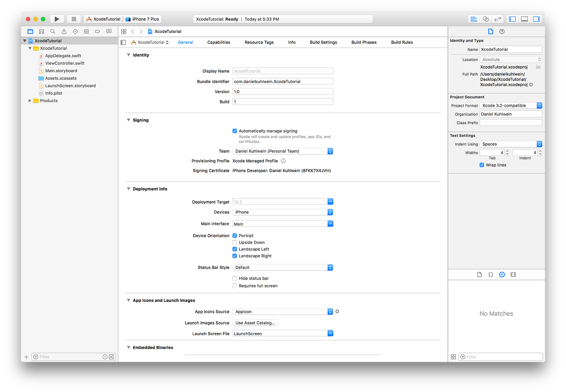The width and height of the screenshot is (566, 392).
Task: Open the Project Format dropdown
Action: pos(511,106)
